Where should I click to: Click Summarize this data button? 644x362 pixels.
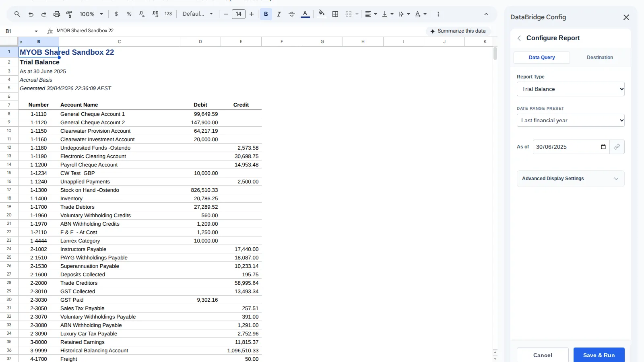tap(458, 31)
